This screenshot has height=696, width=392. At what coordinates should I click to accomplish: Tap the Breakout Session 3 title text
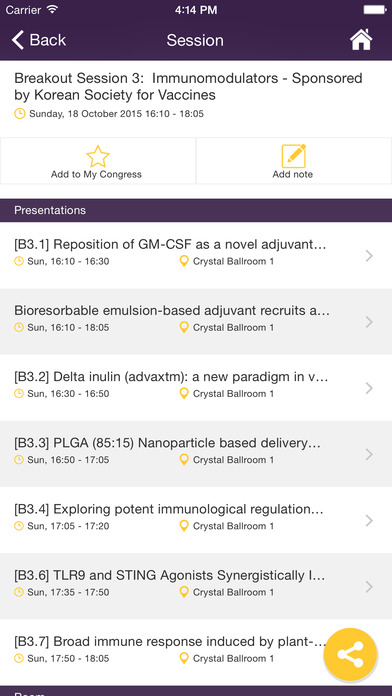click(x=188, y=87)
